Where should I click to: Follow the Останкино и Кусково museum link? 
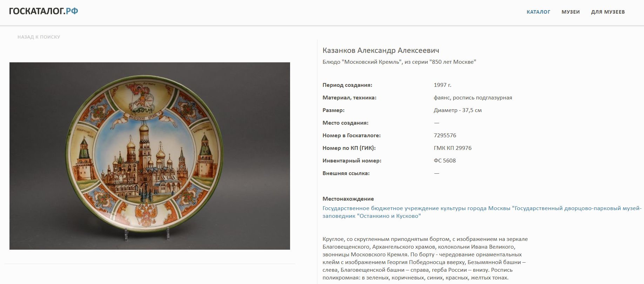point(482,212)
